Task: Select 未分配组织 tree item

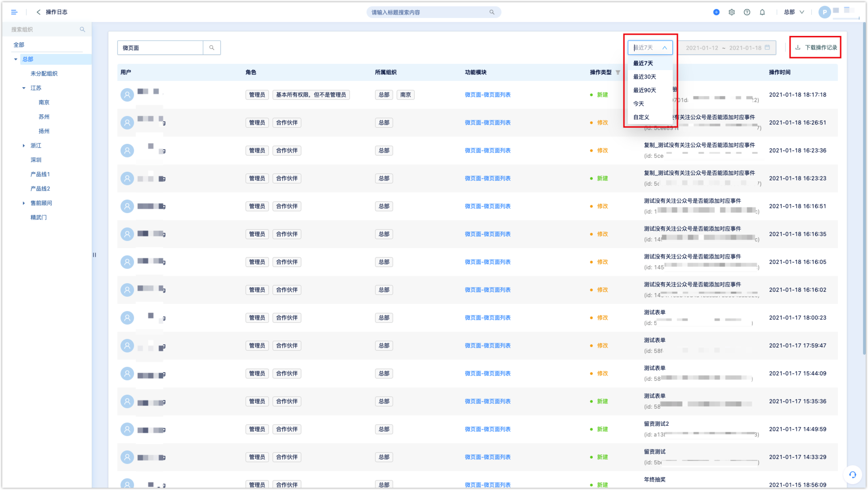Action: pos(44,74)
